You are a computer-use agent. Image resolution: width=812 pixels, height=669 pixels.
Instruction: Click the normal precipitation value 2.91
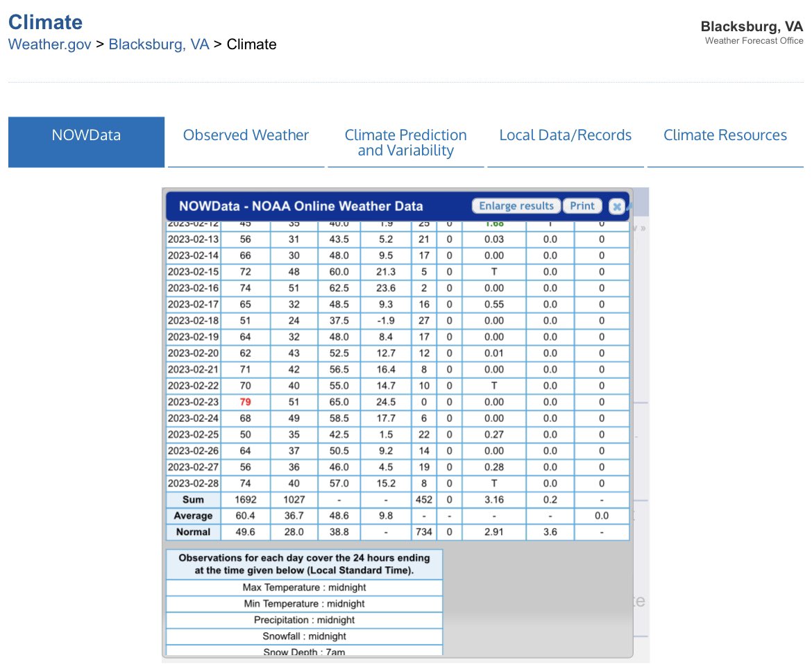click(494, 532)
